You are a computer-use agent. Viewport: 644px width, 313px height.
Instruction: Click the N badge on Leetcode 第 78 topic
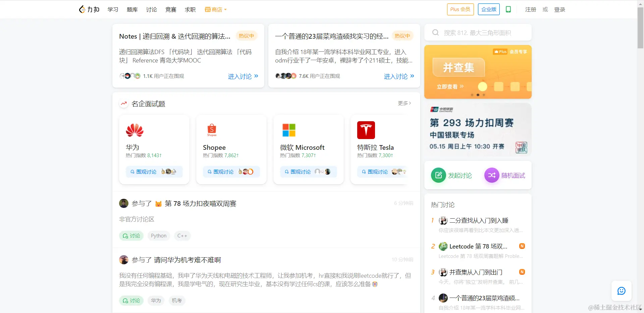(x=522, y=246)
